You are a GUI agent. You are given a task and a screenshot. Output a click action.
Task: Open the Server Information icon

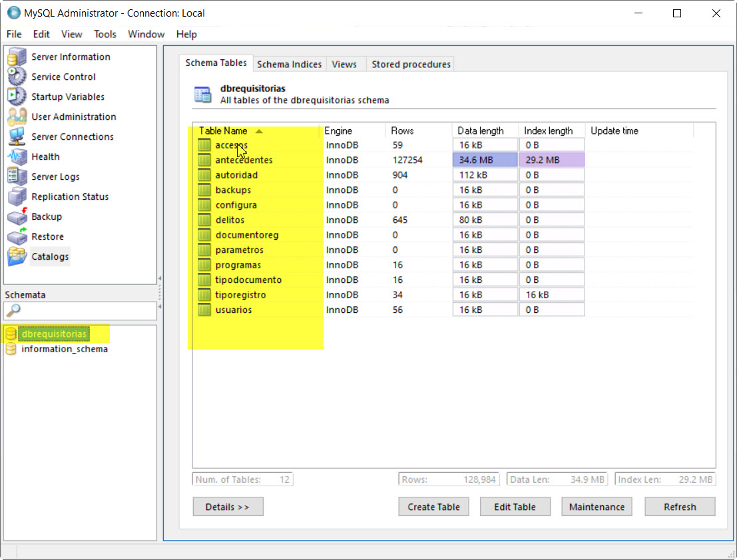tap(17, 57)
